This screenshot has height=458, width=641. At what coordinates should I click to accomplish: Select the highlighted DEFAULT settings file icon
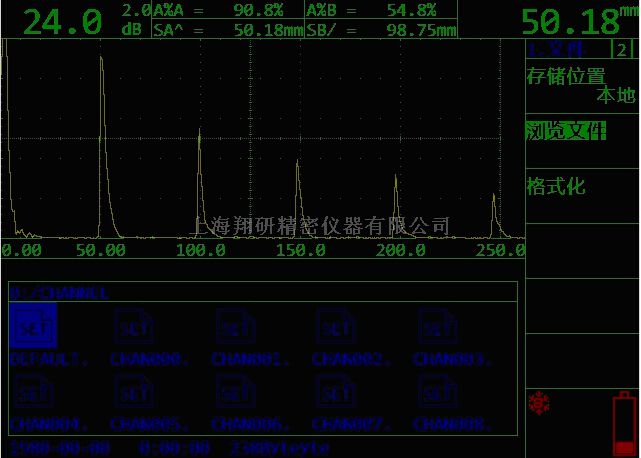tap(33, 326)
